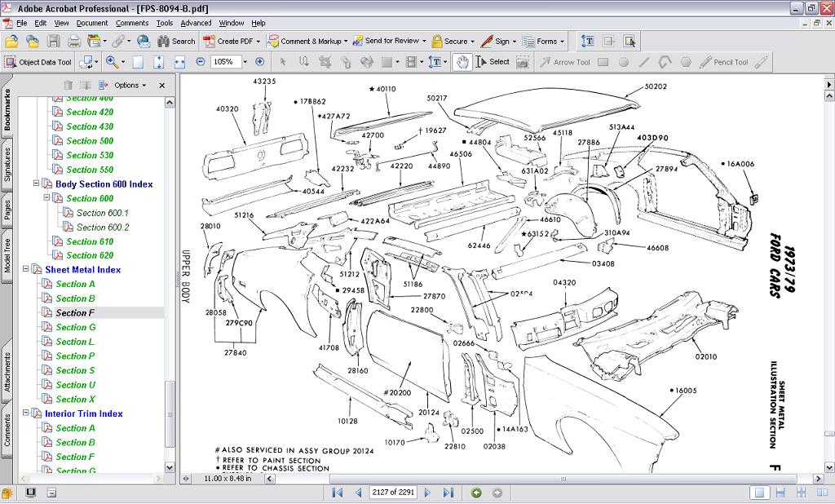Click the Open file folder icon
This screenshot has width=835, height=504.
11,41
